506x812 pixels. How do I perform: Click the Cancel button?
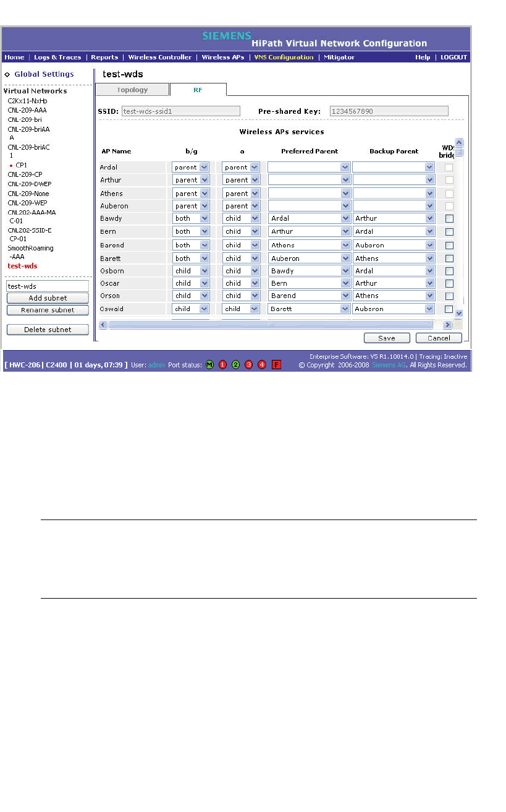[x=439, y=338]
